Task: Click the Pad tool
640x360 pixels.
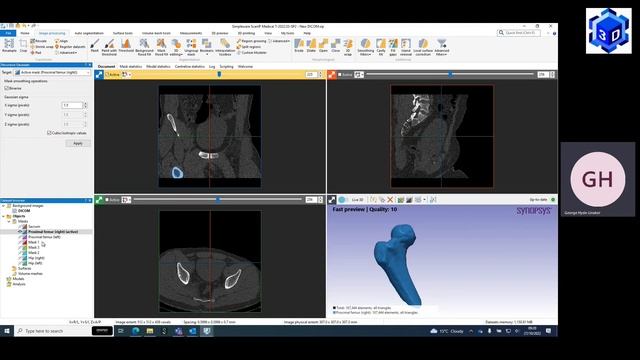Action: click(36, 53)
